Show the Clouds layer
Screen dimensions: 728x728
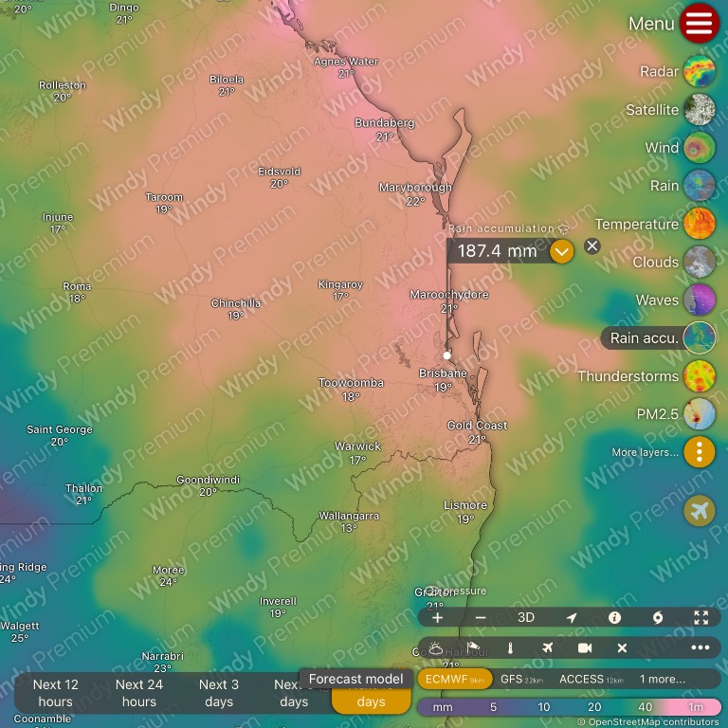(x=700, y=262)
